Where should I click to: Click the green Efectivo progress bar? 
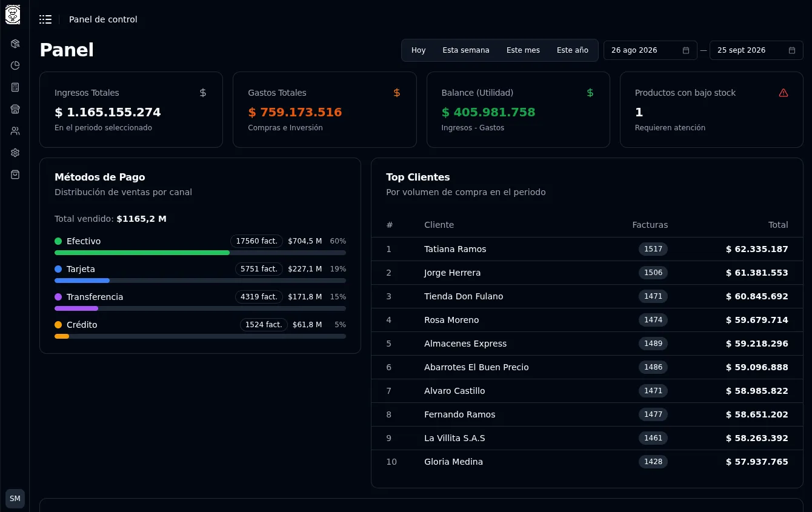[x=142, y=253]
